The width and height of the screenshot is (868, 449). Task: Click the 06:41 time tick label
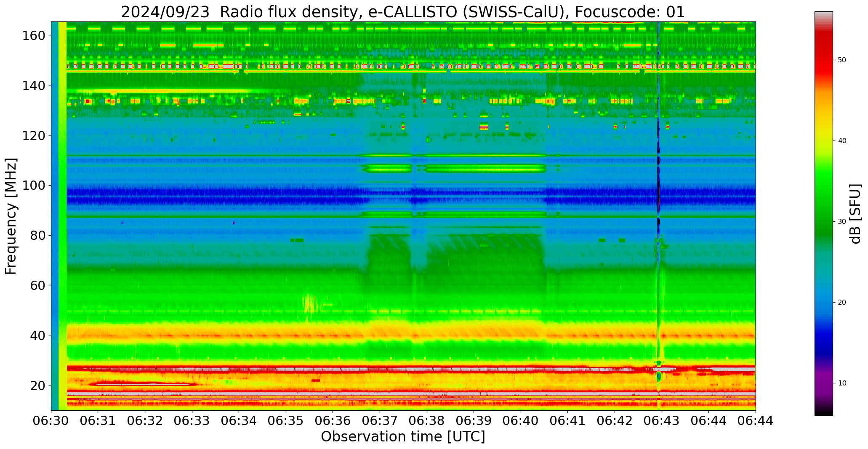(568, 420)
